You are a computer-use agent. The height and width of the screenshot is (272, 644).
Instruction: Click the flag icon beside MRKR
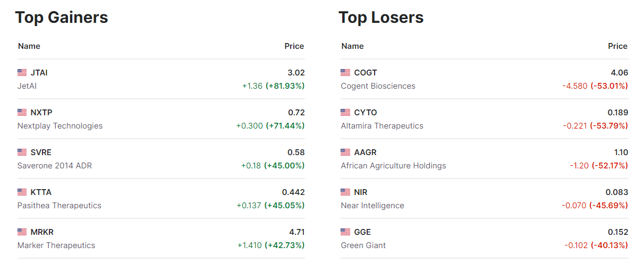[22, 232]
